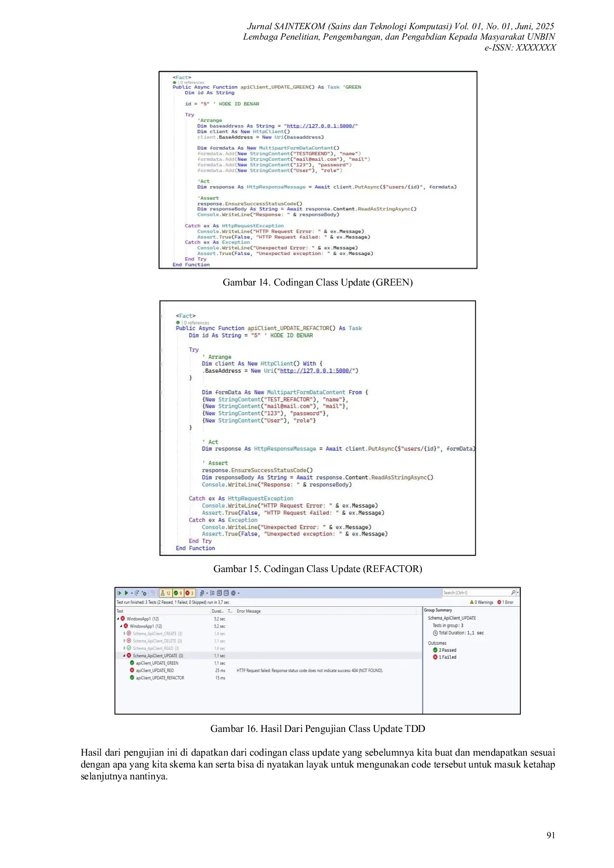Click the red failed icon beside apiClient_UPDATE_RED

coord(132,671)
